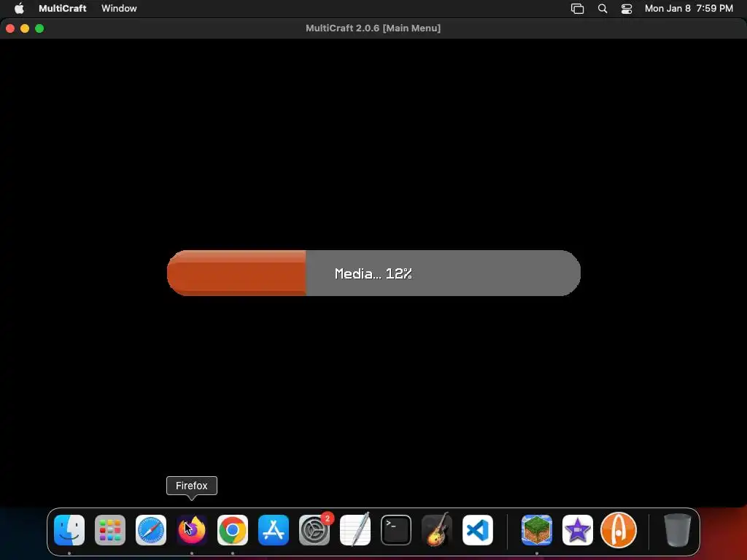
Task: Launch Safari from the dock
Action: click(x=151, y=530)
